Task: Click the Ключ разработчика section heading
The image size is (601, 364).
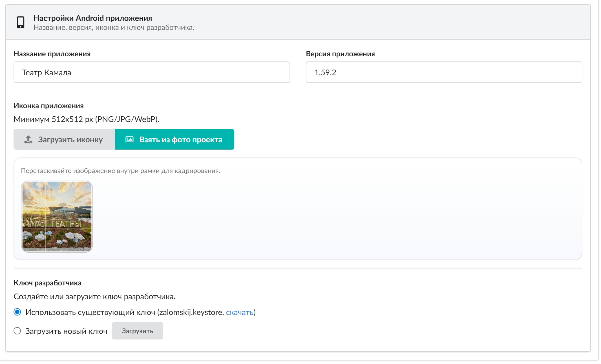Action: click(47, 283)
